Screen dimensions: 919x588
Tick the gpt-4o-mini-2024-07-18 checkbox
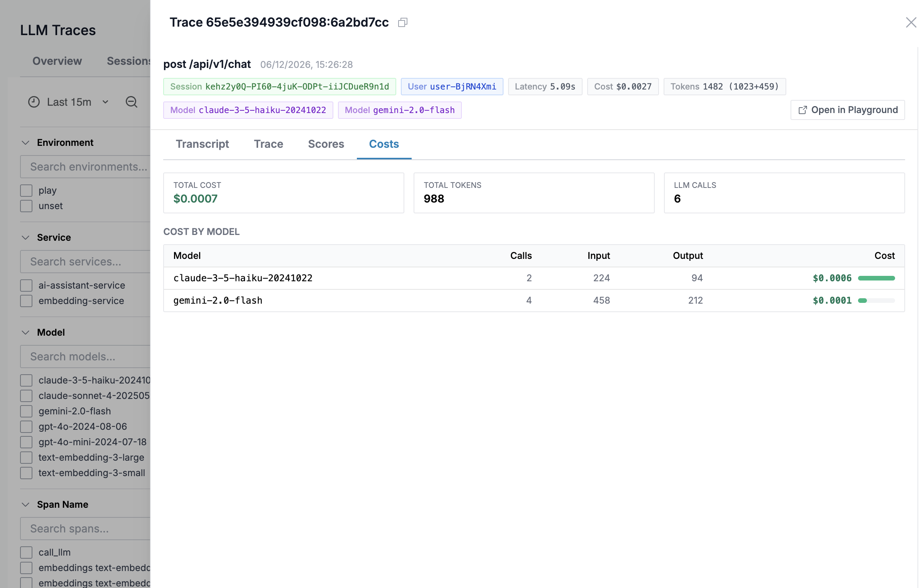(26, 442)
